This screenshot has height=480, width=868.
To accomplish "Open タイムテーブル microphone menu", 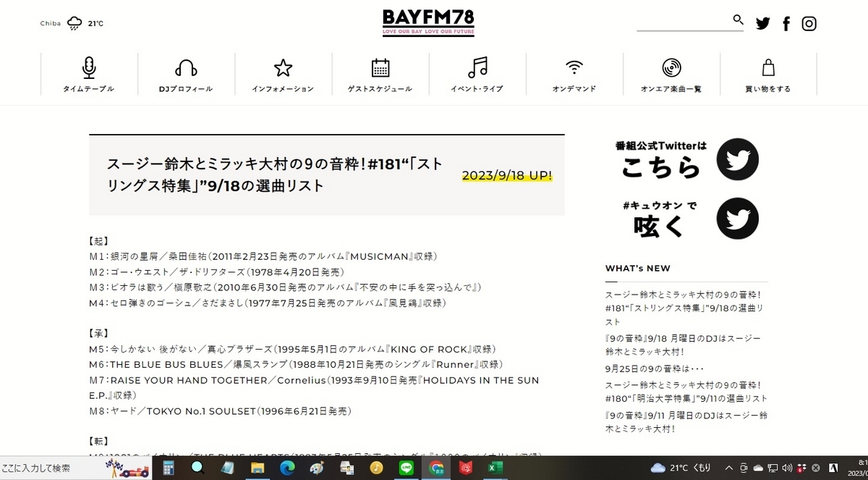I will click(x=89, y=75).
